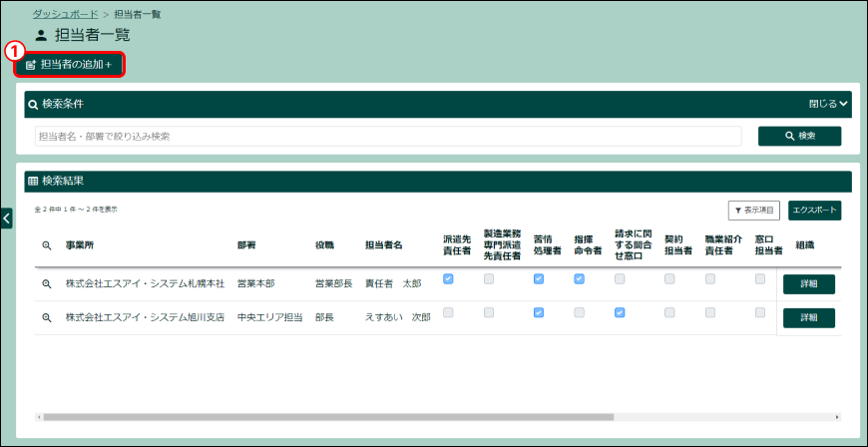Focus the 担当者名・部署 search field
This screenshot has width=868, height=447.
click(388, 137)
